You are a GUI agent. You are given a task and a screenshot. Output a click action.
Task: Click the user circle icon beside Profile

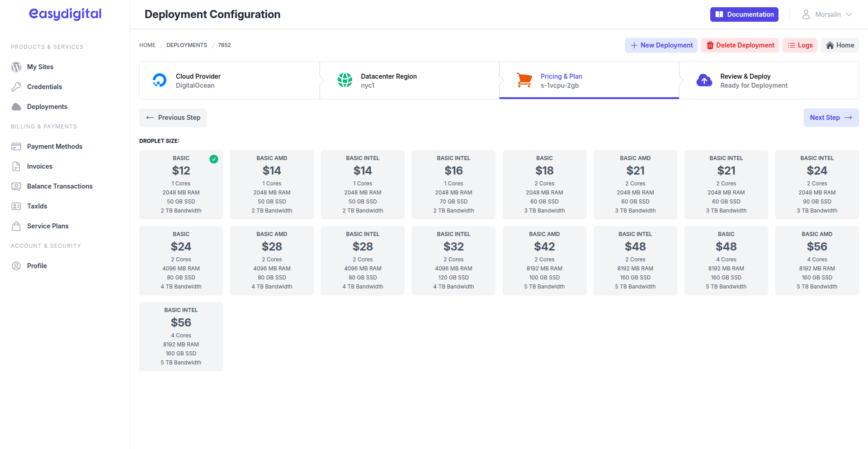pyautogui.click(x=16, y=266)
